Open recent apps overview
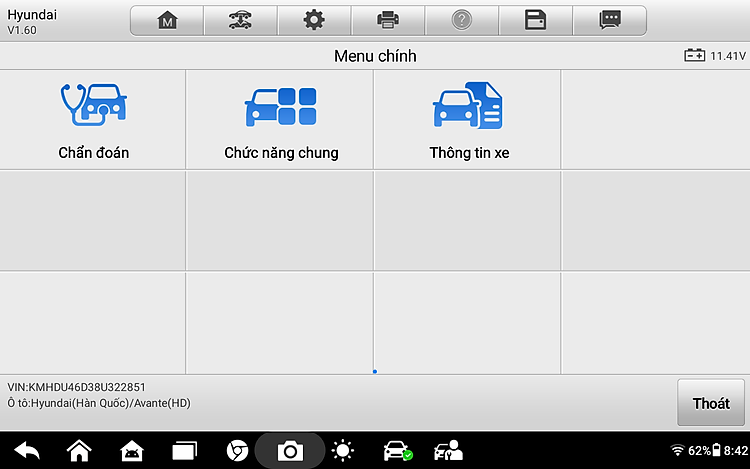Viewport: 750px width, 469px height. [185, 451]
